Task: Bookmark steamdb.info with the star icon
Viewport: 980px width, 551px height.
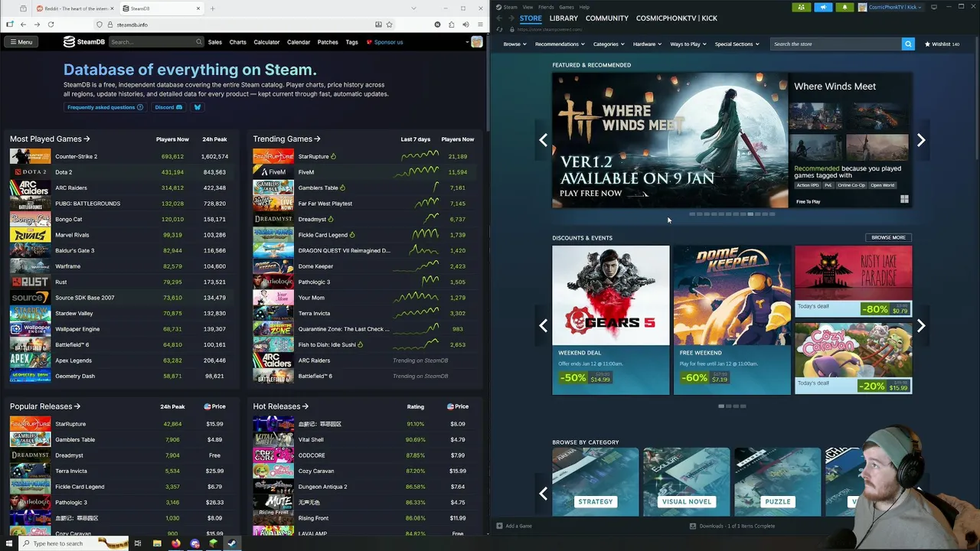Action: [x=389, y=24]
